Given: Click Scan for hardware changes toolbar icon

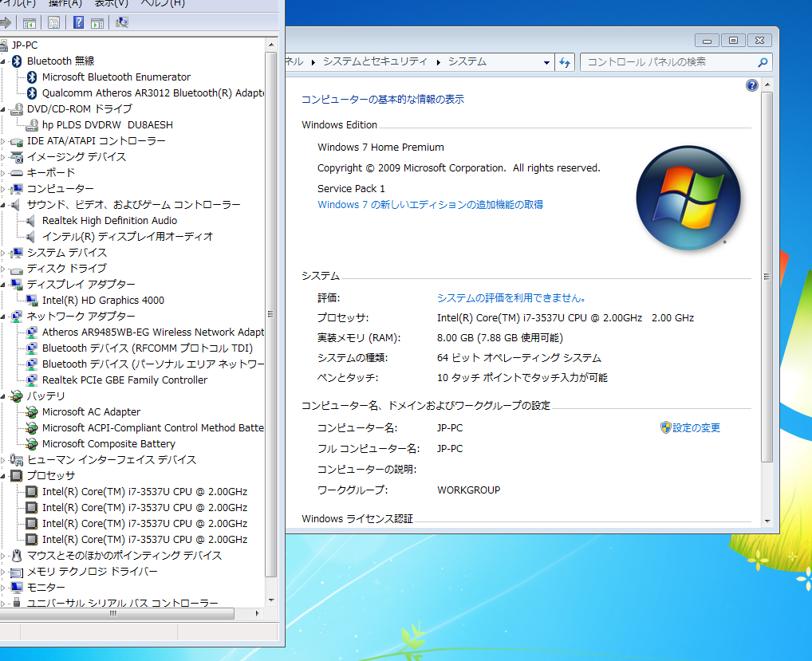Looking at the screenshot, I should click(x=122, y=22).
